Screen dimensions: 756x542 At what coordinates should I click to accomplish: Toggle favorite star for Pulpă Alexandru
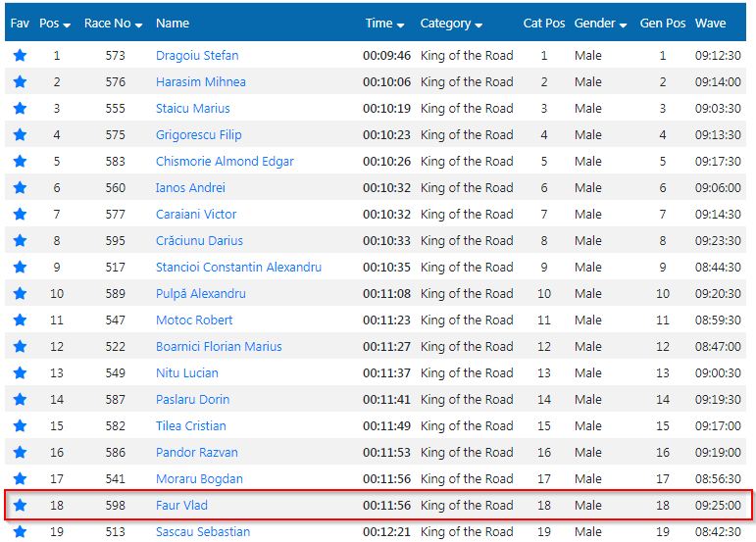coord(20,293)
